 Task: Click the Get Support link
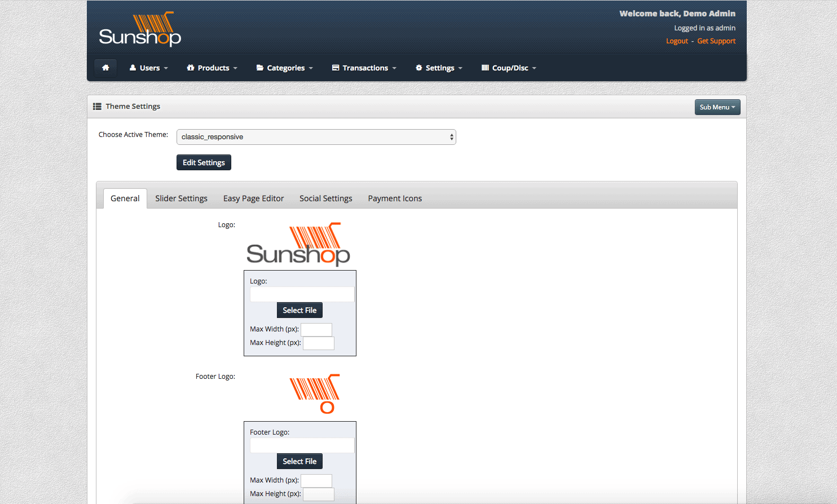(x=716, y=41)
